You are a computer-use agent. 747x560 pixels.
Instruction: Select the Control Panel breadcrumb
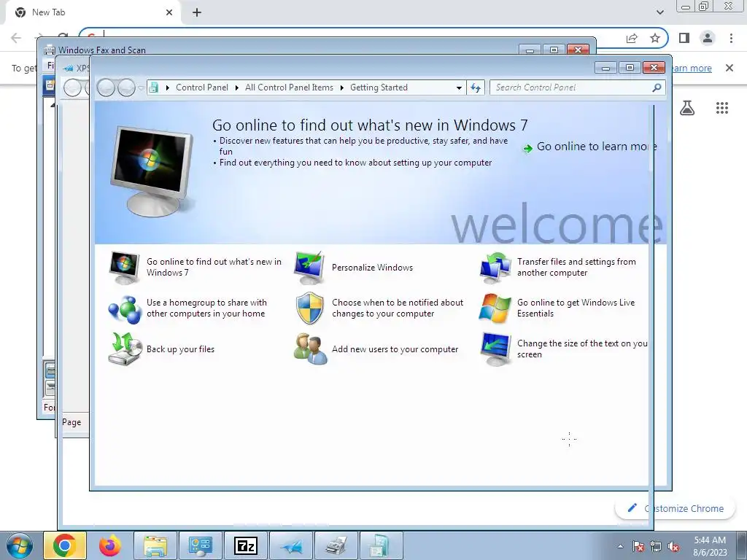(202, 87)
